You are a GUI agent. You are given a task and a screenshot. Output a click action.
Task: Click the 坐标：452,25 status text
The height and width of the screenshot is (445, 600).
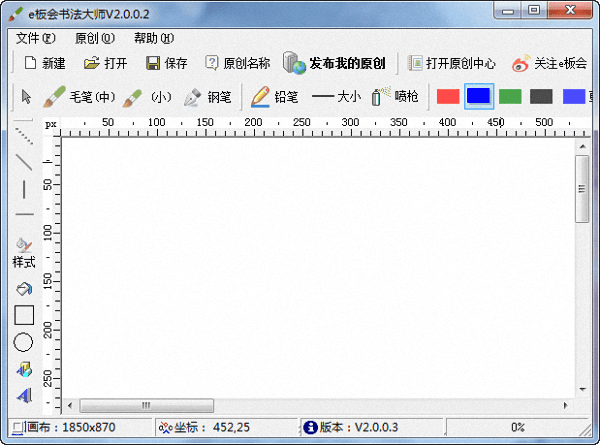point(212,427)
